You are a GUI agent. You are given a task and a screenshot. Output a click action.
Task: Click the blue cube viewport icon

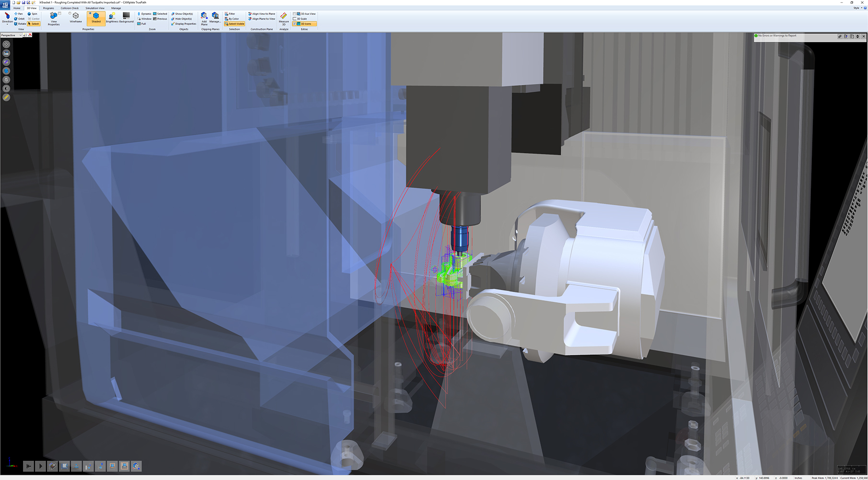tap(6, 71)
